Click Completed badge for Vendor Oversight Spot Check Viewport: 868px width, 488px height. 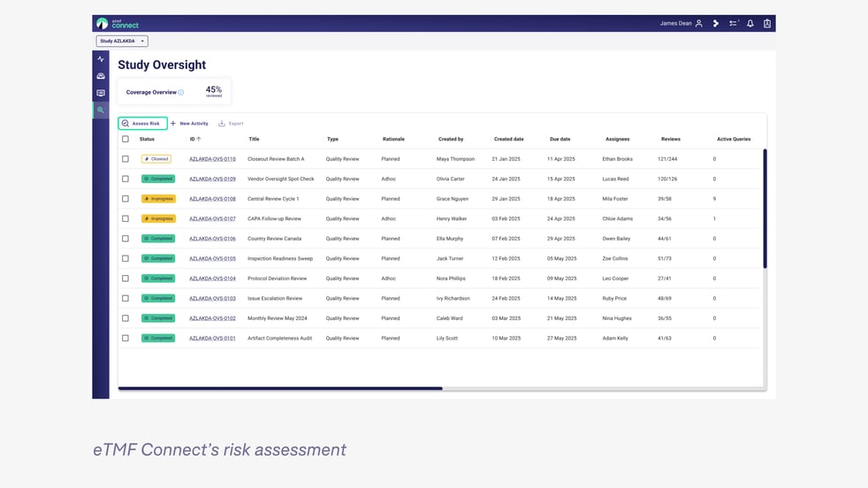point(158,179)
